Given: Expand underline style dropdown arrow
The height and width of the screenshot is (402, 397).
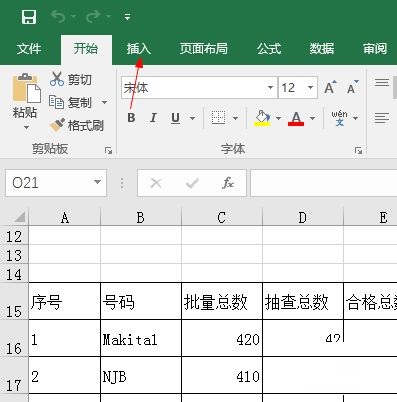Looking at the screenshot, I should point(192,118).
